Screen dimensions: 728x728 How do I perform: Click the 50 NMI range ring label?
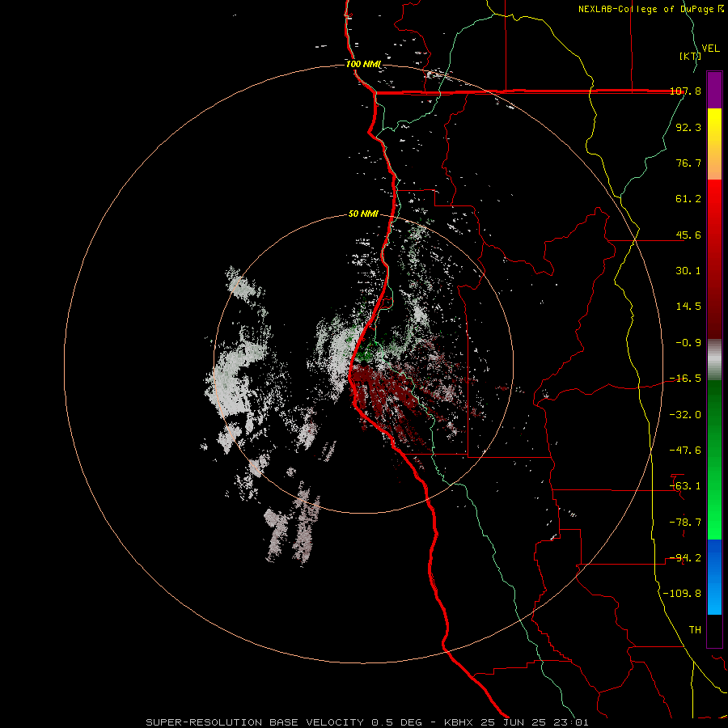tap(363, 214)
